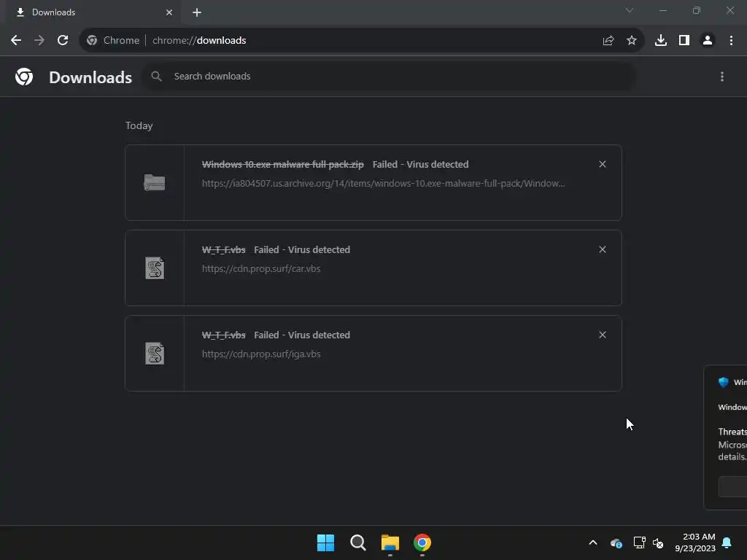Click the script file icon for iga.vbs
This screenshot has width=747, height=560.
tap(155, 354)
